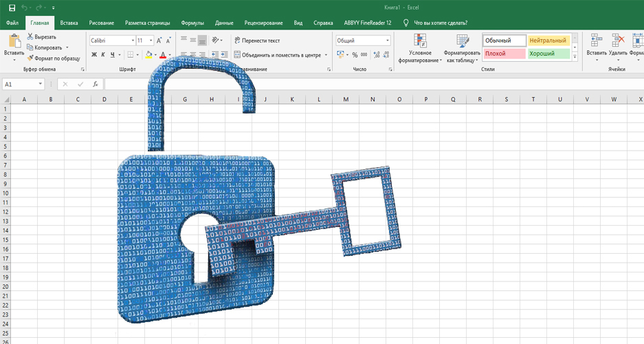Open Буфер обмена dialog launcher

(x=83, y=69)
